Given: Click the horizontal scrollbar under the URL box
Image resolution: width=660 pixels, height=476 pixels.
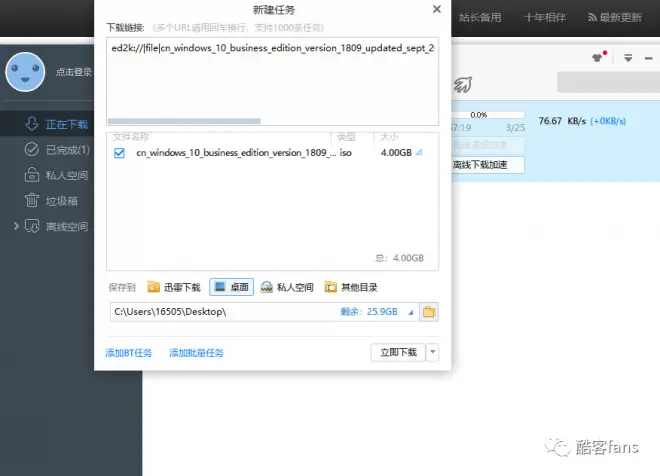Looking at the screenshot, I should point(184,121).
